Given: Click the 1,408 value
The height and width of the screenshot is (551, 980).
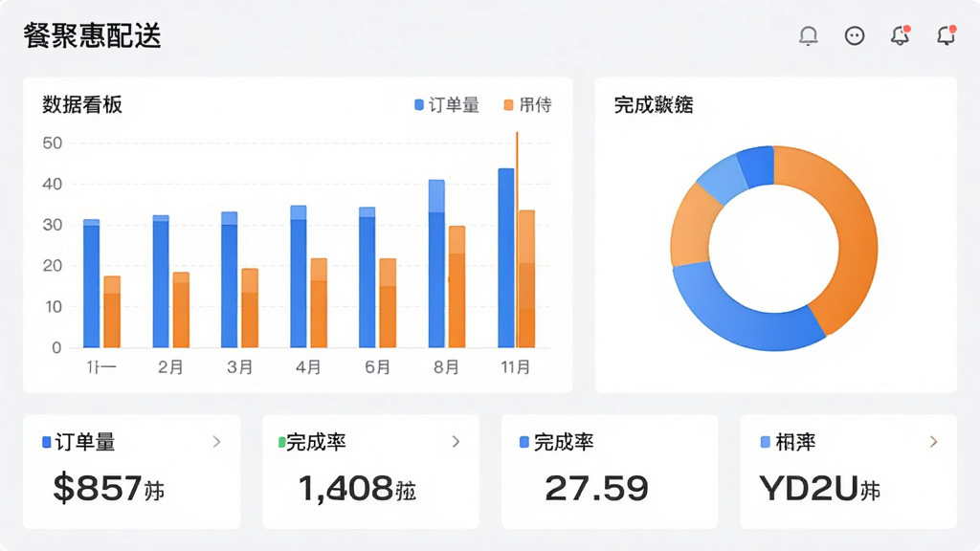Looking at the screenshot, I should [x=345, y=488].
